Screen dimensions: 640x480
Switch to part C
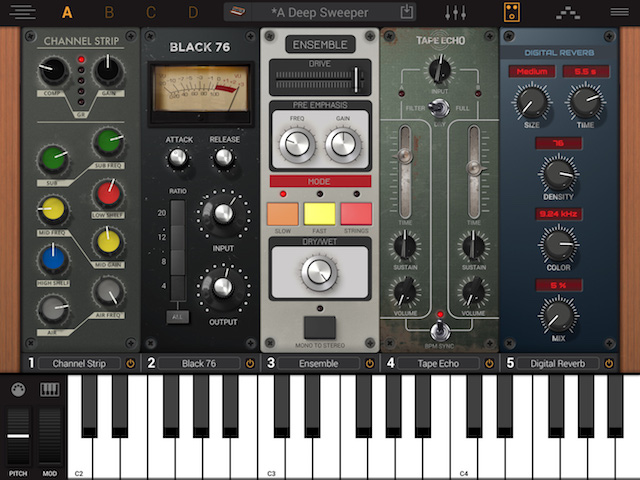[151, 12]
